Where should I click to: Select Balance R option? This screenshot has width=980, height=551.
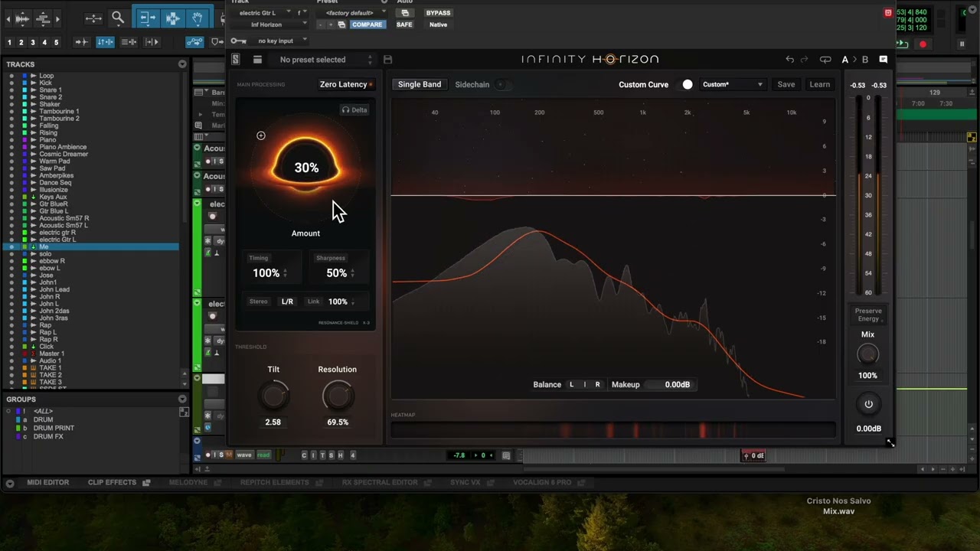click(x=598, y=385)
